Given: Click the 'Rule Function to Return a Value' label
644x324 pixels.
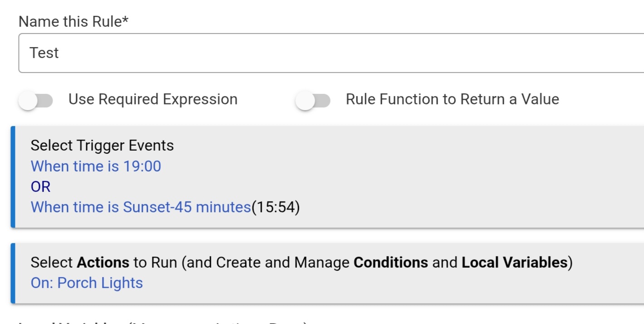Looking at the screenshot, I should (x=452, y=99).
